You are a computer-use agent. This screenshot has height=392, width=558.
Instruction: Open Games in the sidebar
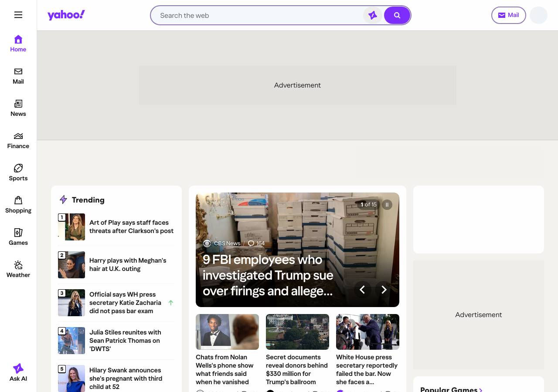click(x=18, y=237)
